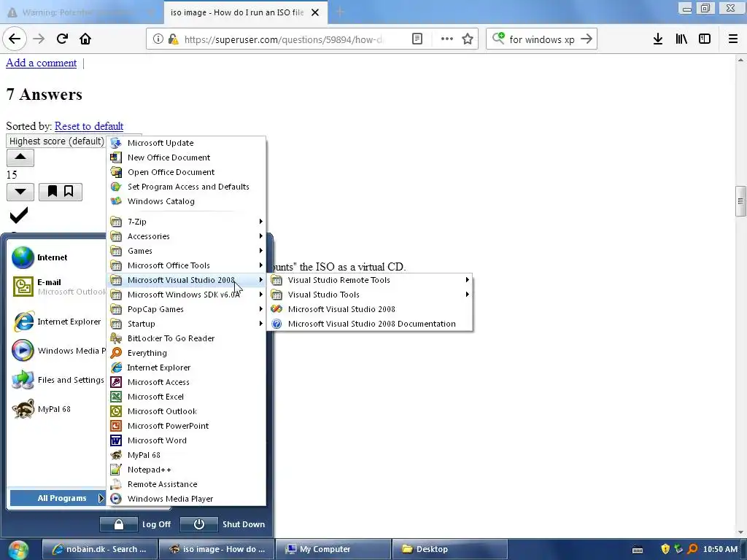This screenshot has height=560, width=747.
Task: Open Microsoft Update from All Programs
Action: coord(186,143)
